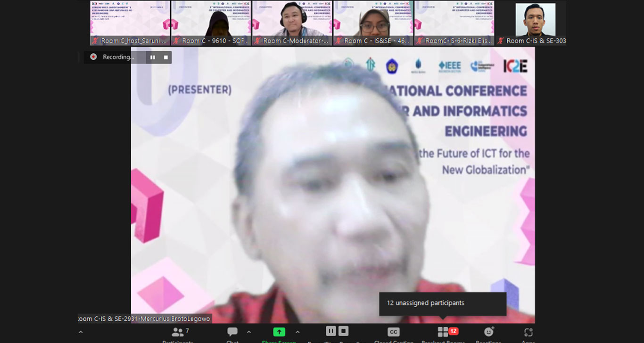This screenshot has height=343, width=644.
Task: Click the Apps icon in toolbar
Action: tap(528, 333)
